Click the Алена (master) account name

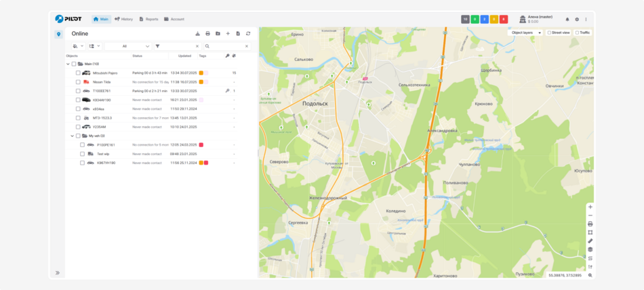[540, 16]
